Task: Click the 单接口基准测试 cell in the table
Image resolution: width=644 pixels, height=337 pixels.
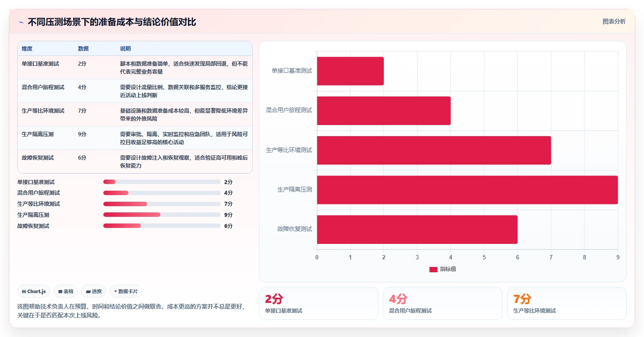Action: pos(40,64)
